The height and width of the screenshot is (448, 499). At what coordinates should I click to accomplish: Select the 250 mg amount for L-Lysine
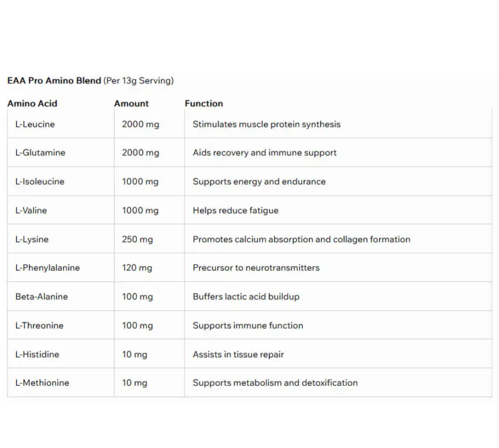[137, 239]
